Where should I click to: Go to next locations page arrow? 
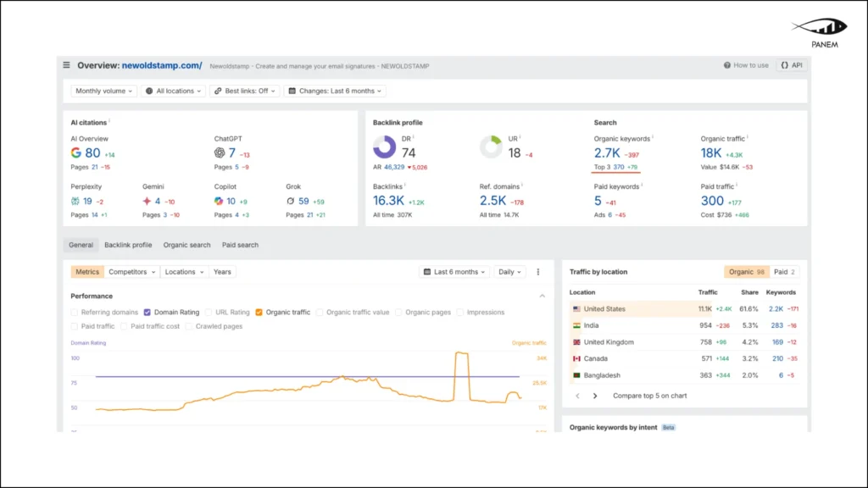coord(595,396)
